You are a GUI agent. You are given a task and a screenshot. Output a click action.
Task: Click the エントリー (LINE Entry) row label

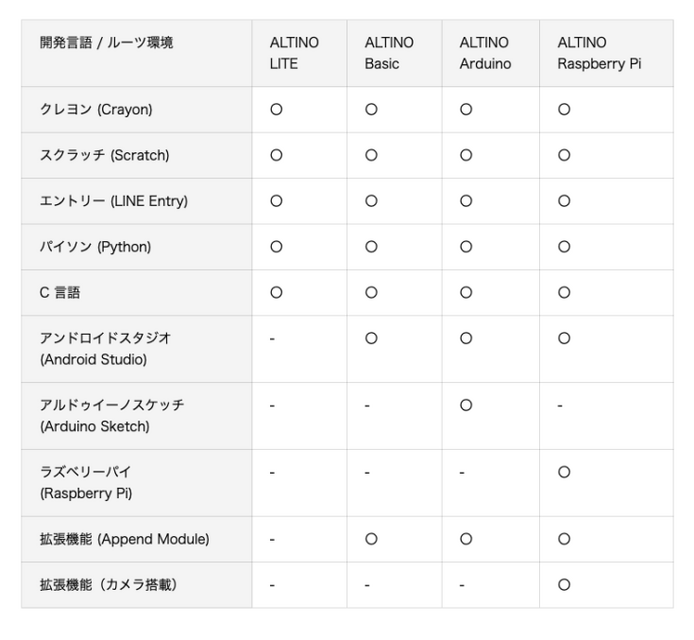coord(113,201)
